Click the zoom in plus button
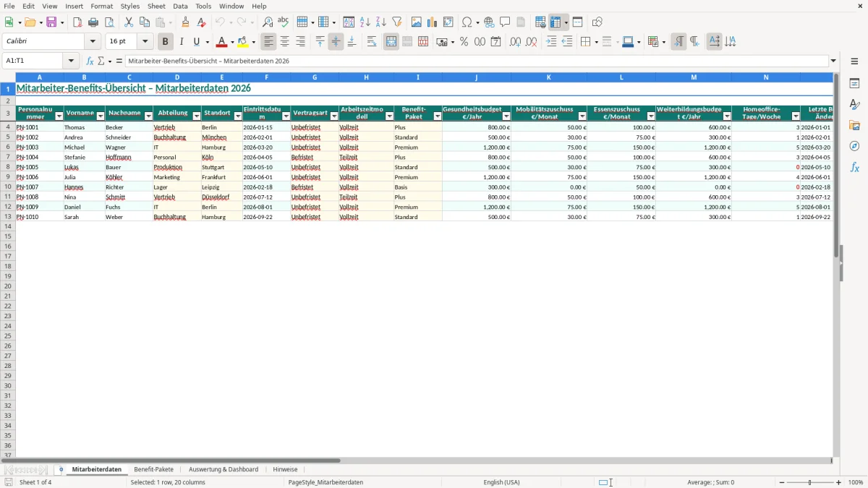Image resolution: width=868 pixels, height=488 pixels. pos(838,482)
